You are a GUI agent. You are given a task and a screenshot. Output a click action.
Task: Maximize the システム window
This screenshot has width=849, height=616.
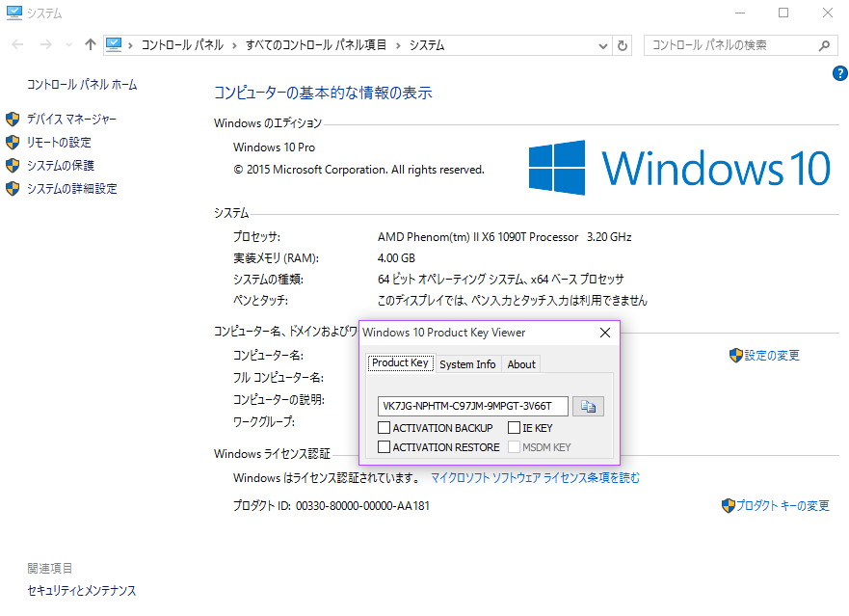coord(783,13)
